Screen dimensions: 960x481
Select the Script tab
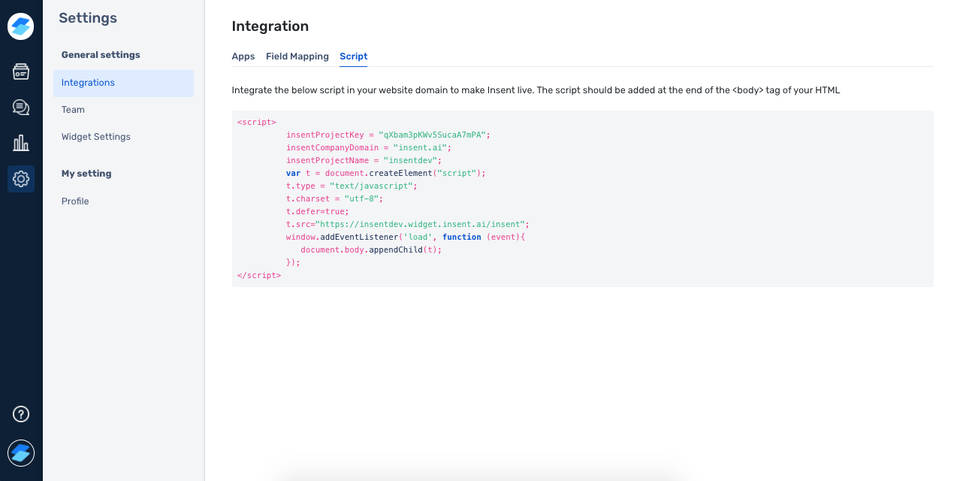[353, 57]
